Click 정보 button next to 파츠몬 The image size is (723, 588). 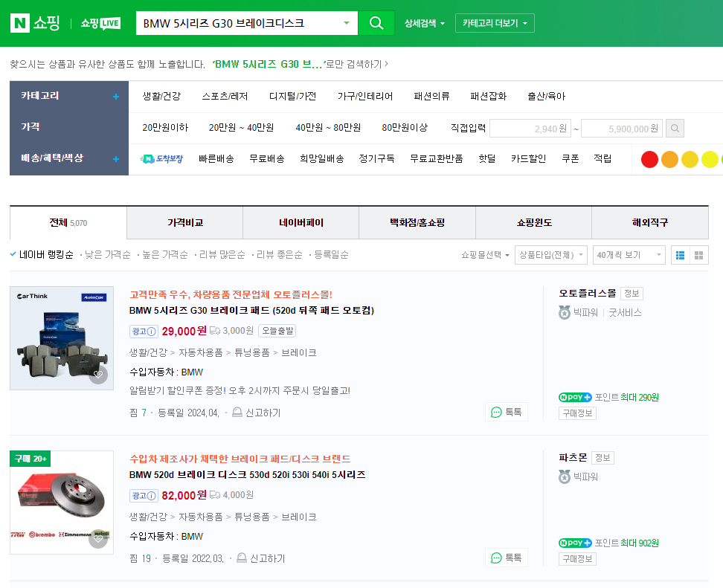(x=602, y=458)
